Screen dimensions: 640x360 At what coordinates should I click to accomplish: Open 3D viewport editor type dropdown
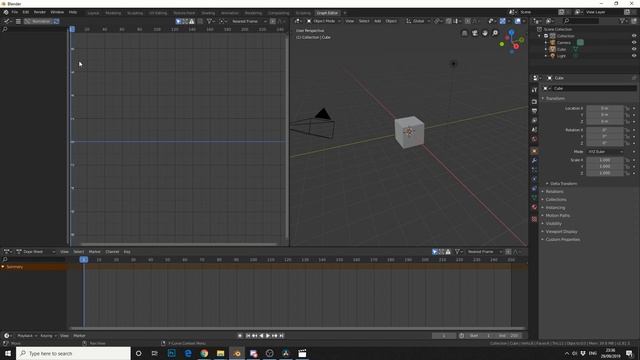298,21
